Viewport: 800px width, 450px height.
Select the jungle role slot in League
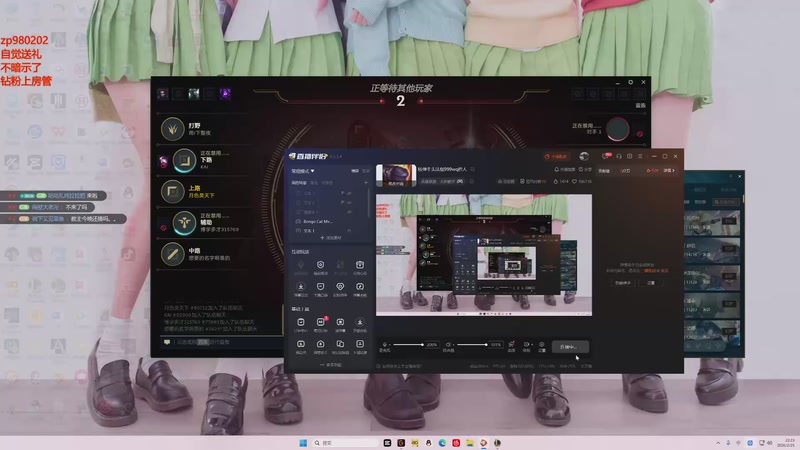click(204, 129)
